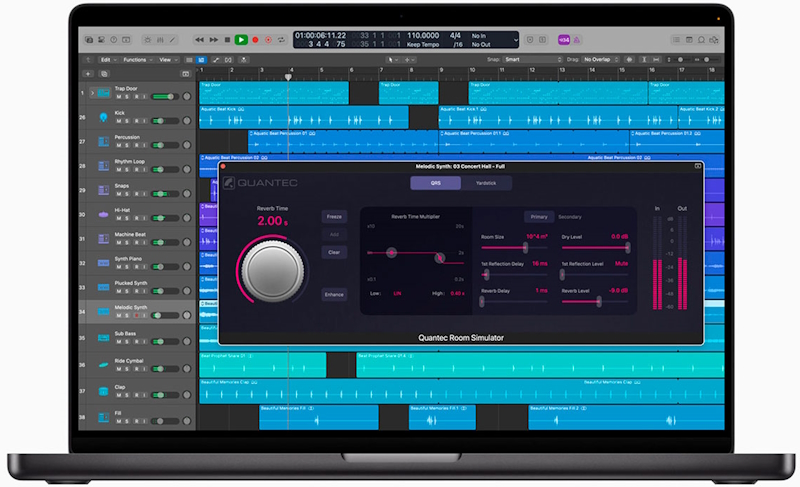800x487 pixels.
Task: Select the Melodic Synth track icon
Action: coord(104,312)
